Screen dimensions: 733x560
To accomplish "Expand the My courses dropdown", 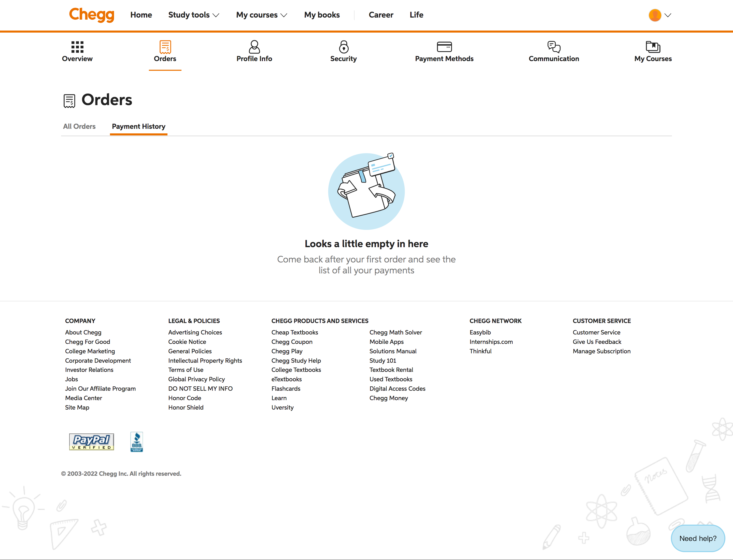I will coord(262,15).
